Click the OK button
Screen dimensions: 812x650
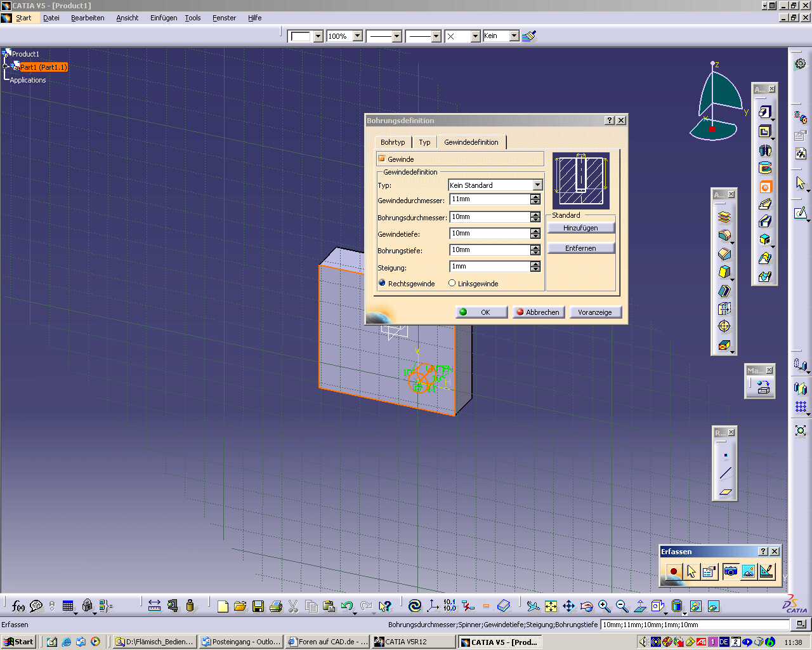(481, 312)
